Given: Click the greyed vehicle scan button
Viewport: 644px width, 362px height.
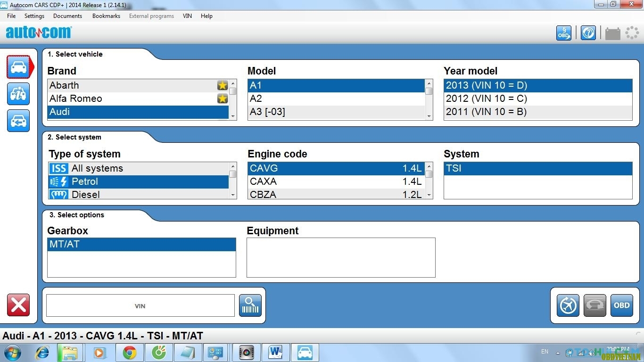Looking at the screenshot, I should coord(595,305).
